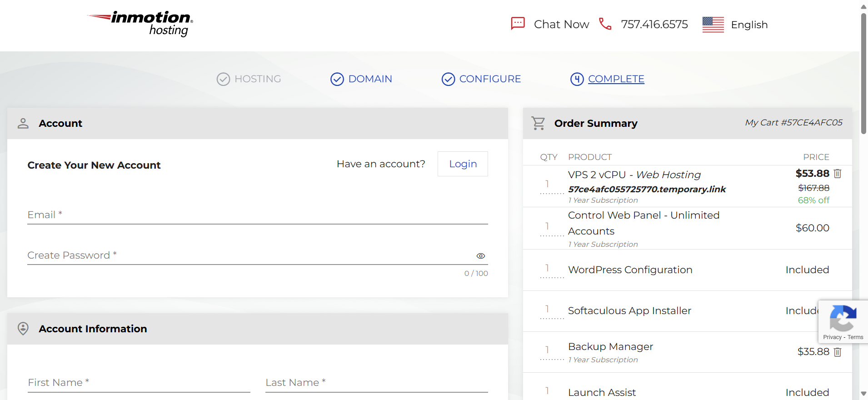Click the Backup Manager product name

[x=610, y=347]
